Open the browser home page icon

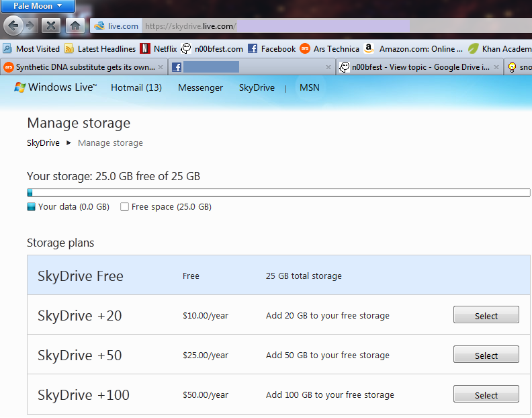75,26
